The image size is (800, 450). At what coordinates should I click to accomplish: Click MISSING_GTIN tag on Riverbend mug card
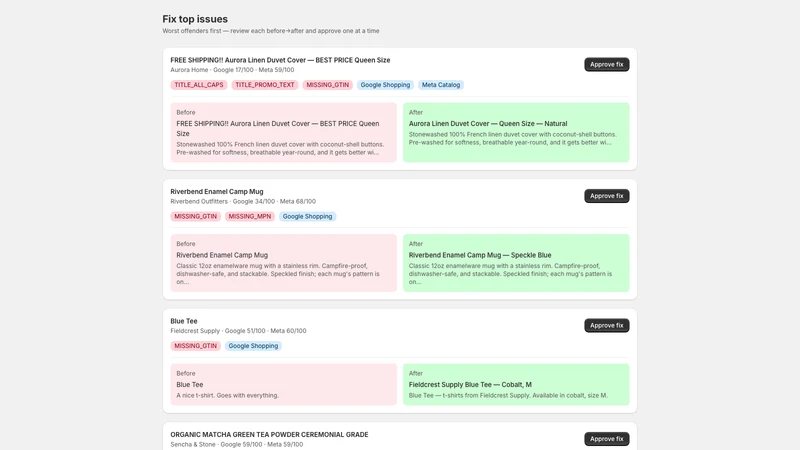(195, 216)
